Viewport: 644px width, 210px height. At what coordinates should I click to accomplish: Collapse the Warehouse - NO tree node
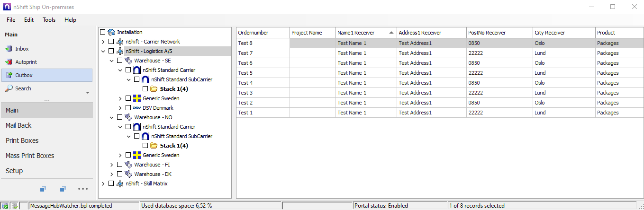tap(111, 117)
